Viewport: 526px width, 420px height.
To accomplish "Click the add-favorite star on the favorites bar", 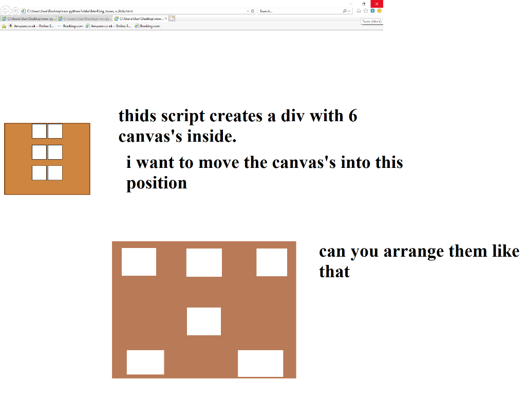I will click(3, 25).
